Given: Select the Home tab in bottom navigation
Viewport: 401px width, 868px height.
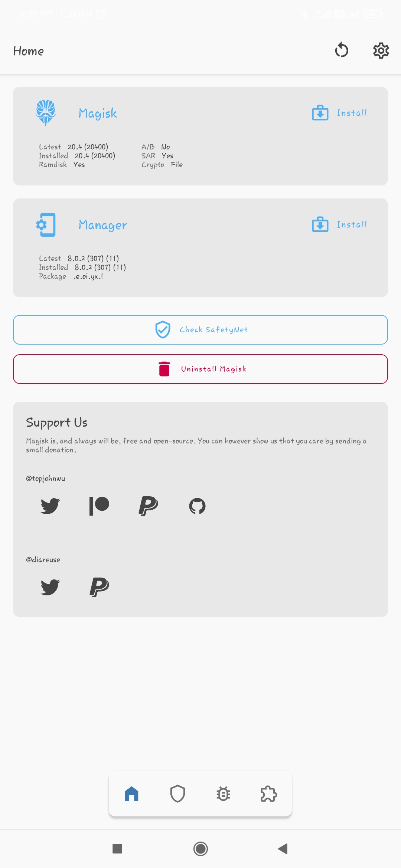Looking at the screenshot, I should (x=132, y=794).
